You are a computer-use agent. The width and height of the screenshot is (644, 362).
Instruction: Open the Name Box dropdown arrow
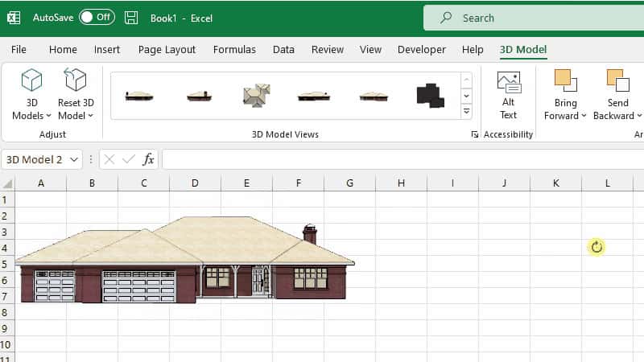pos(74,159)
